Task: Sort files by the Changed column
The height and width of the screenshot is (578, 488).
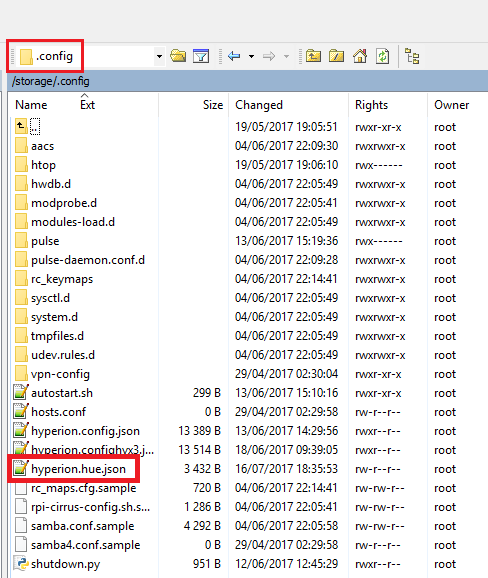Action: coord(259,105)
